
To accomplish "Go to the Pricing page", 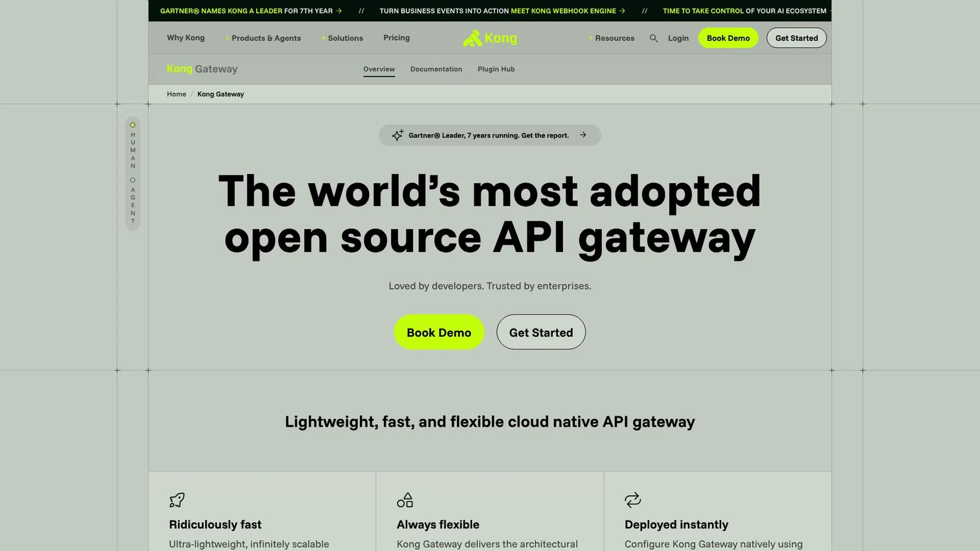I will pos(396,38).
